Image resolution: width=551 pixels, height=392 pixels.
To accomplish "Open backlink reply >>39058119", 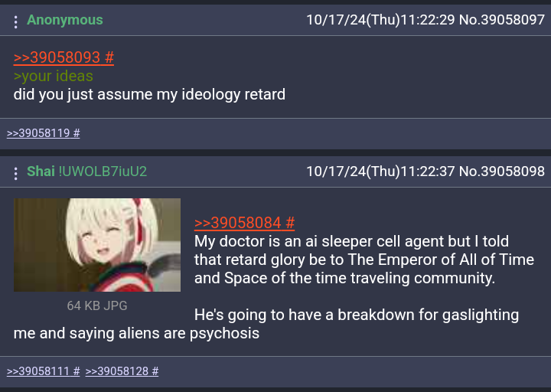I will tap(43, 133).
